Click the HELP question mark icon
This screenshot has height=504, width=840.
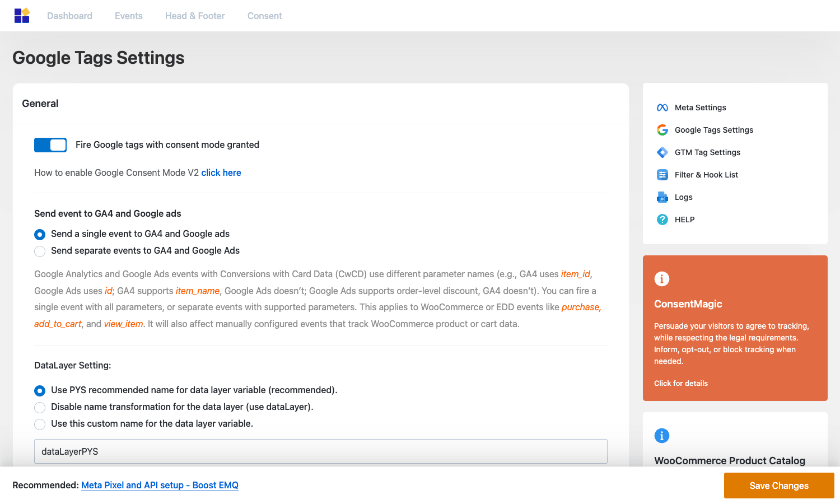[662, 220]
